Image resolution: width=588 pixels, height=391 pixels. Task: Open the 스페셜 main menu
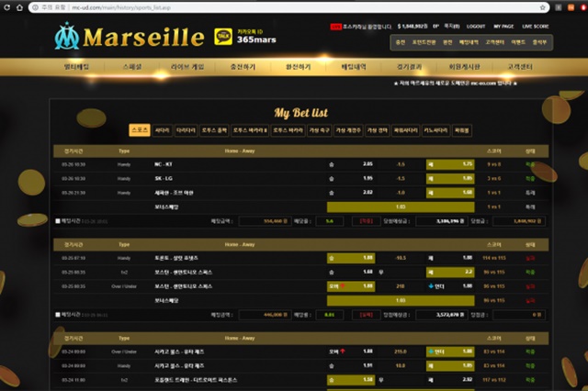[x=132, y=67]
